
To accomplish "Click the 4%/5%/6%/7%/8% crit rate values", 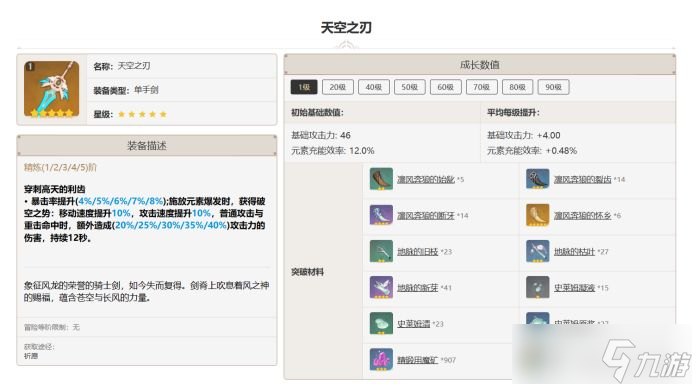I will coord(121,201).
